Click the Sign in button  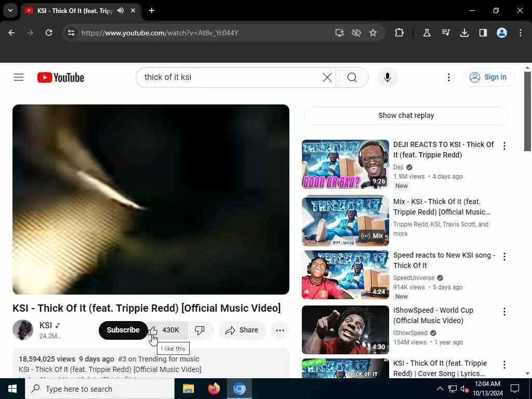pos(489,77)
